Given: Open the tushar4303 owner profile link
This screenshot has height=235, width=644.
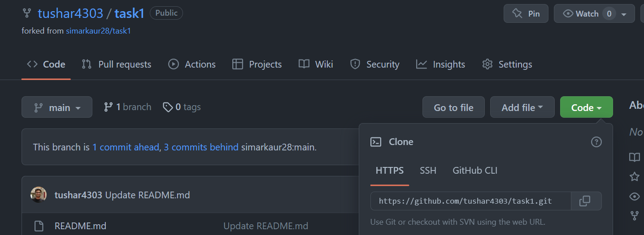Looking at the screenshot, I should tap(70, 13).
